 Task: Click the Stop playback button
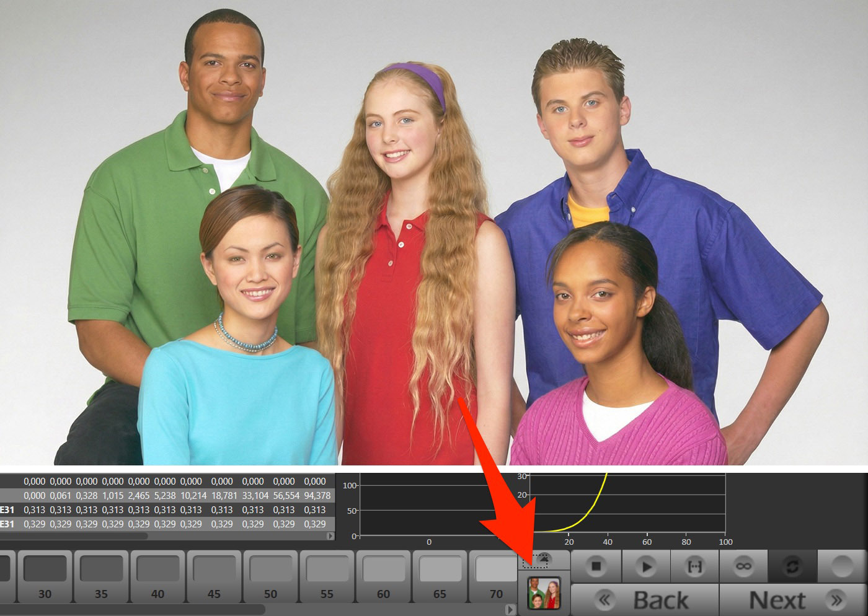pyautogui.click(x=596, y=566)
